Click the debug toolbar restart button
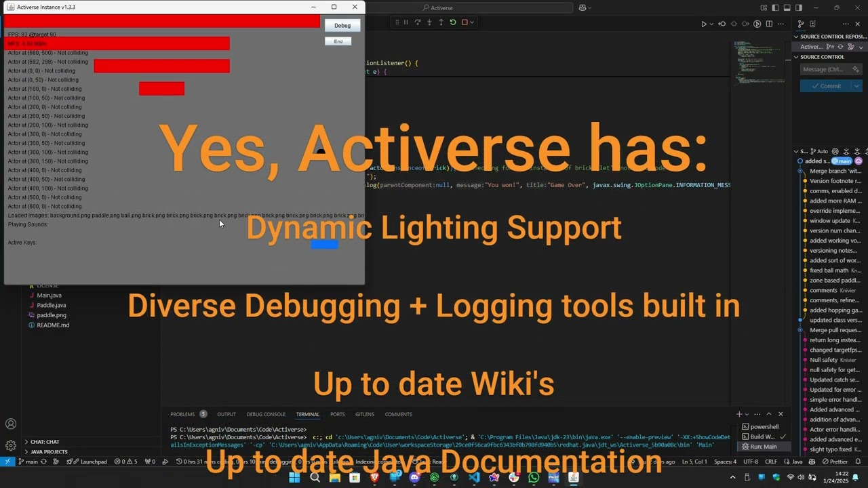Screen dimensions: 868x488 point(453,22)
